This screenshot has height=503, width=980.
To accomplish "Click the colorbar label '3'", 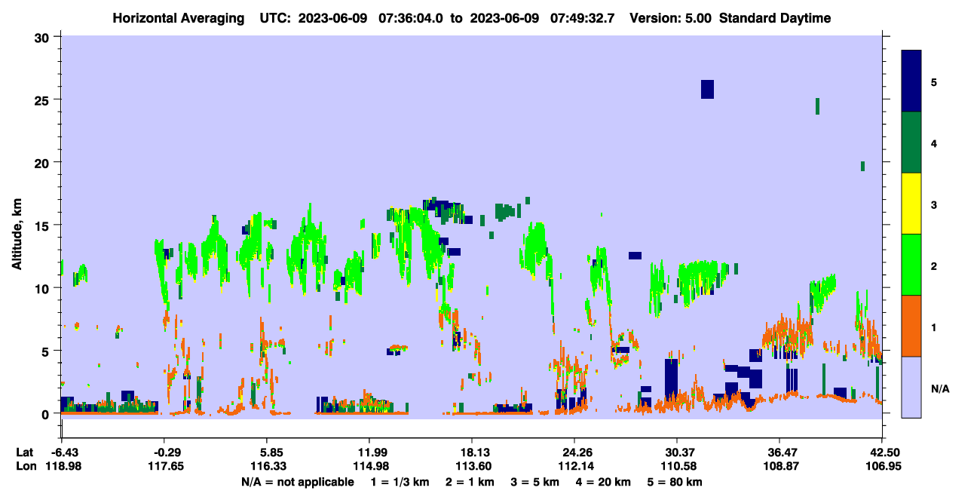I will click(x=934, y=204).
